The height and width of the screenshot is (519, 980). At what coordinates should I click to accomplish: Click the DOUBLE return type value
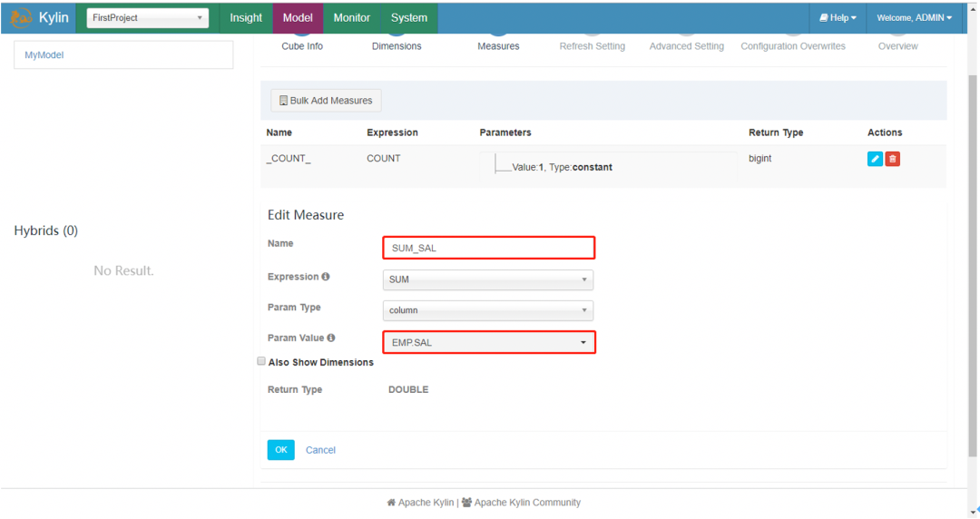pos(408,389)
